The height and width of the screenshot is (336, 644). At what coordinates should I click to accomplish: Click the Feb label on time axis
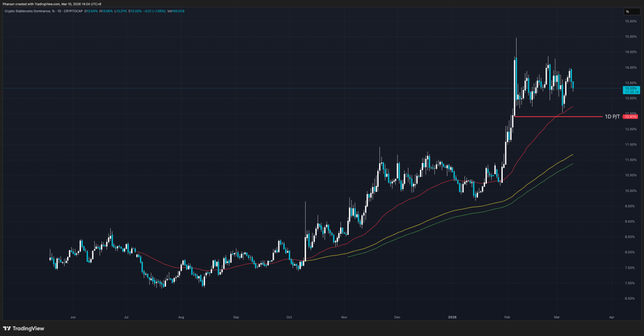point(507,317)
